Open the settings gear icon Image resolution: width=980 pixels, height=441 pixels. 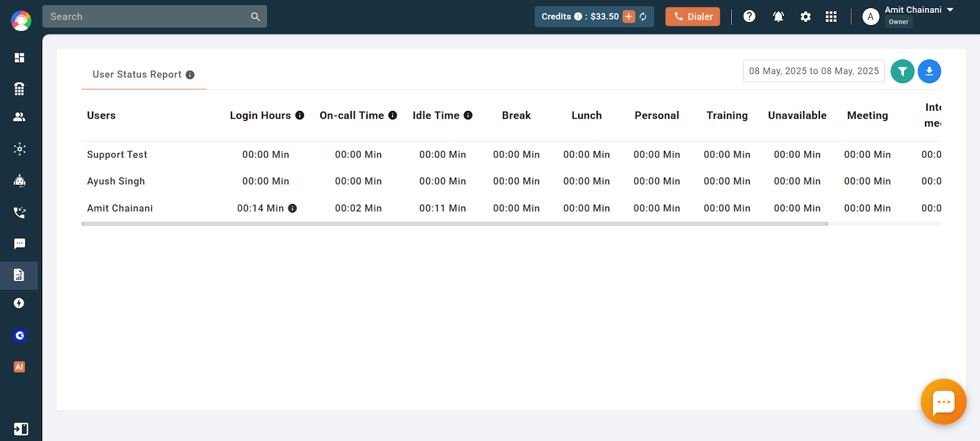click(x=805, y=17)
